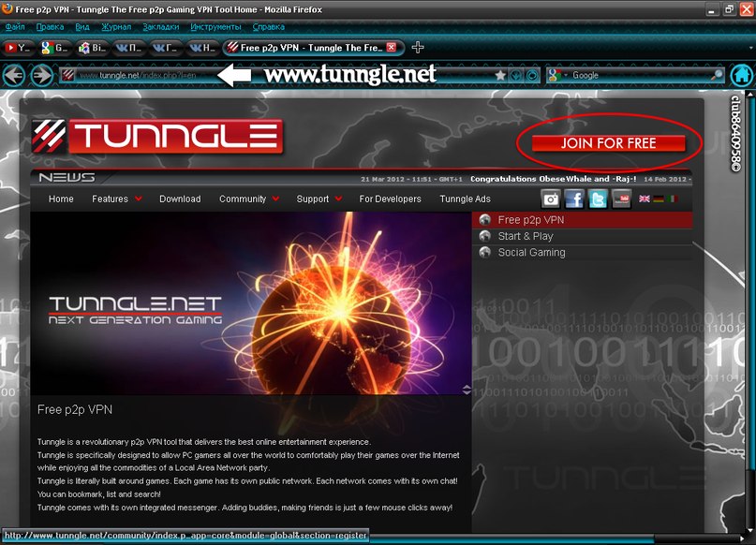Open the Журнал menu
The height and width of the screenshot is (545, 756).
click(116, 27)
